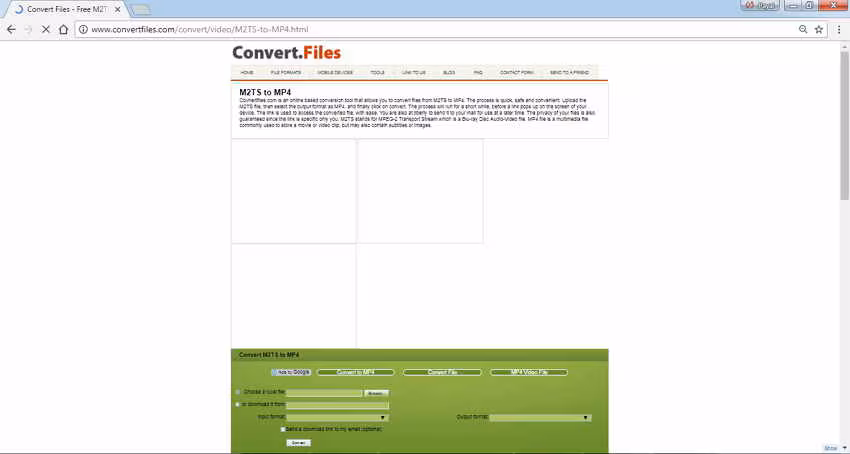
Task: Stop page loading with the X button
Action: (46, 29)
